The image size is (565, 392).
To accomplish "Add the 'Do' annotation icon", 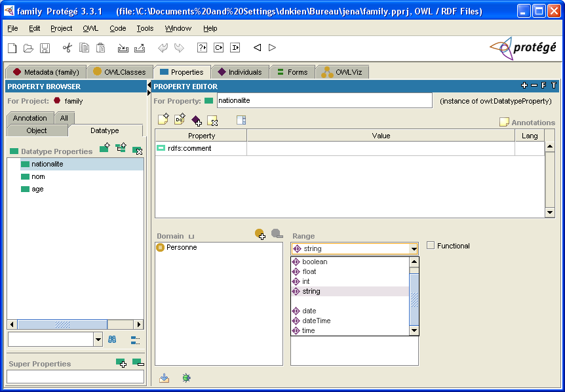I will [x=180, y=119].
